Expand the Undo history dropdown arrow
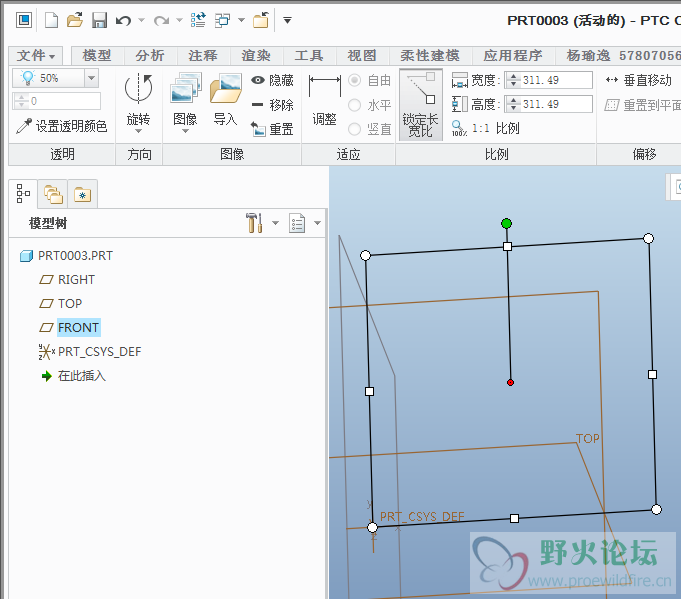Viewport: 681px width, 599px height. (141, 20)
